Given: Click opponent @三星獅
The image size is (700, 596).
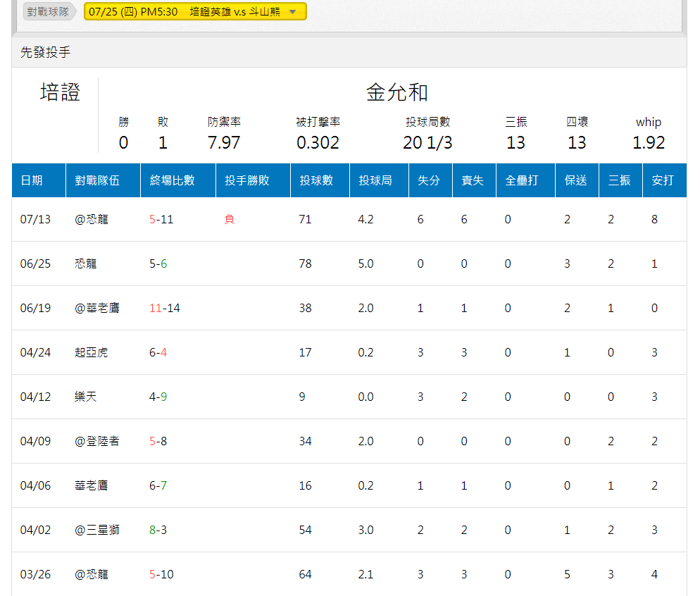Looking at the screenshot, I should click(97, 530).
